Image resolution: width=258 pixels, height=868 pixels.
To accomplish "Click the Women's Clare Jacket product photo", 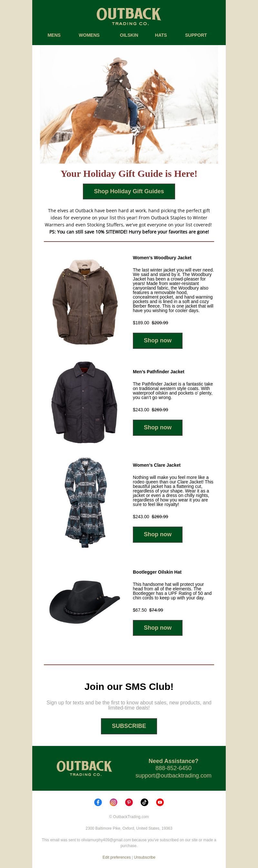I will [85, 502].
